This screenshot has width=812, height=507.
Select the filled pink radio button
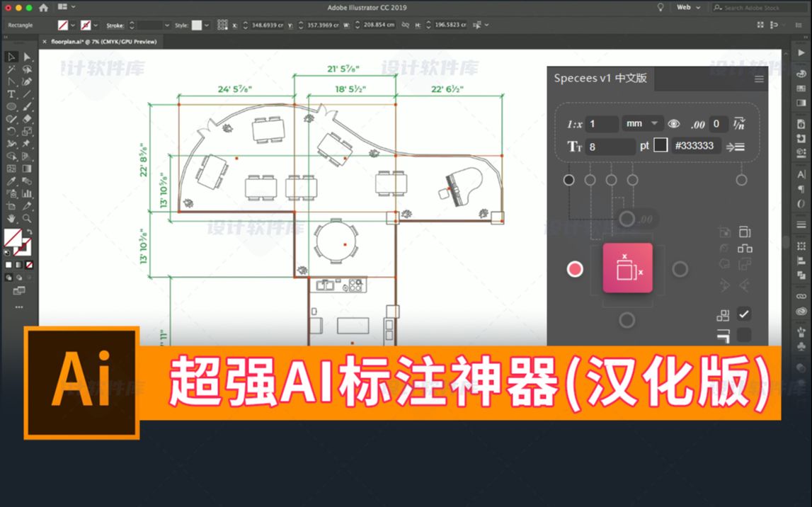coord(574,269)
